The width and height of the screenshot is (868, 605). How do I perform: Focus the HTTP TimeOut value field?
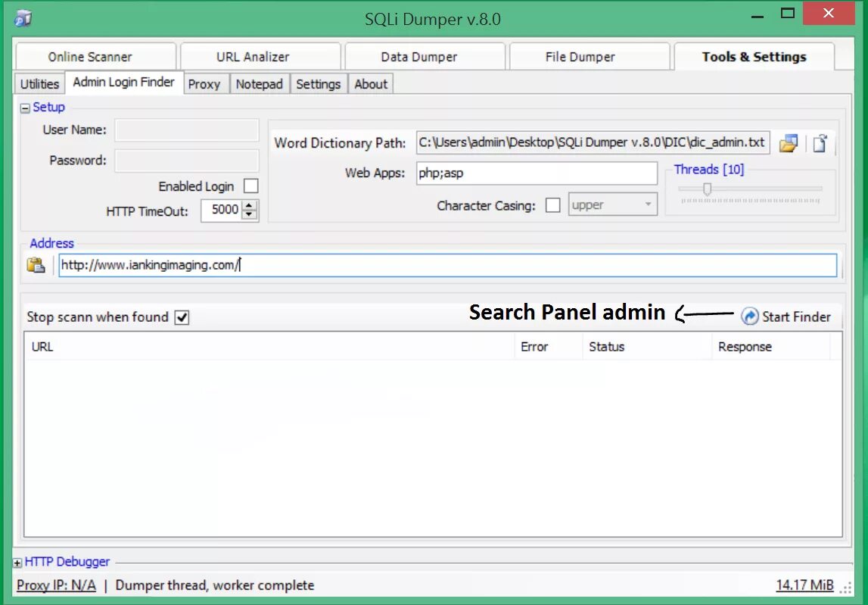tap(221, 210)
